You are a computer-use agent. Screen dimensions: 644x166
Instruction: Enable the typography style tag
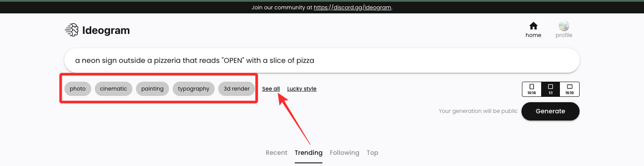click(194, 89)
